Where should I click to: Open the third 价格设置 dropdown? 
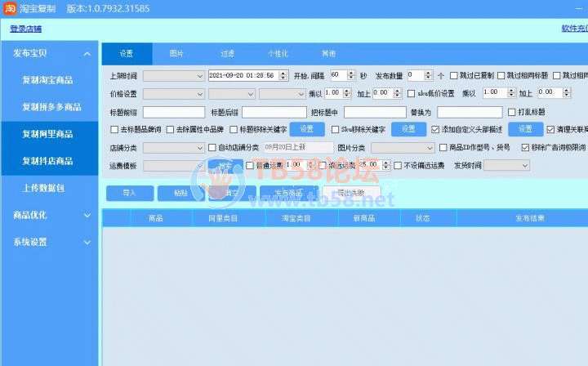[283, 94]
